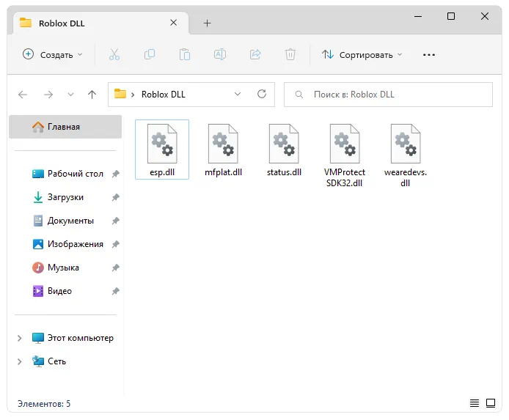The height and width of the screenshot is (420, 509).
Task: Expand the Сеть tree node
Action: click(20, 361)
